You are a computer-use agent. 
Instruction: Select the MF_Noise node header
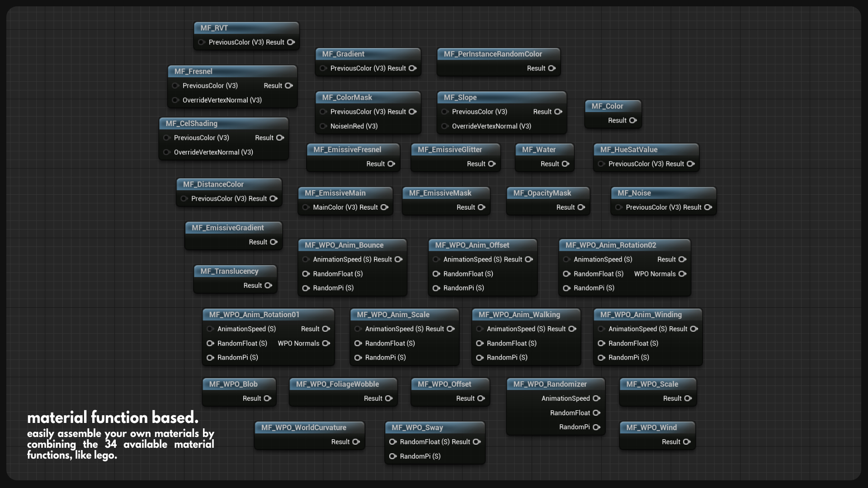click(x=635, y=193)
